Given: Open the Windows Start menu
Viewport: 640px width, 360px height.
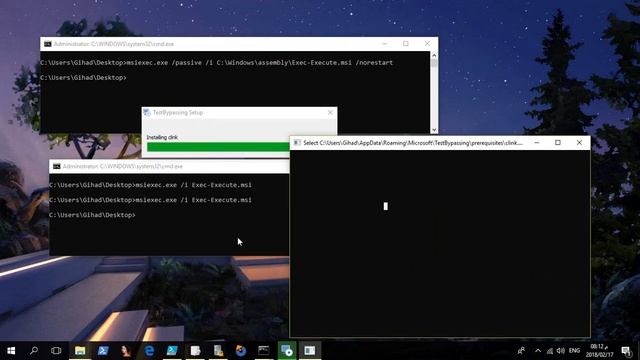Looking at the screenshot, I should click(x=11, y=351).
